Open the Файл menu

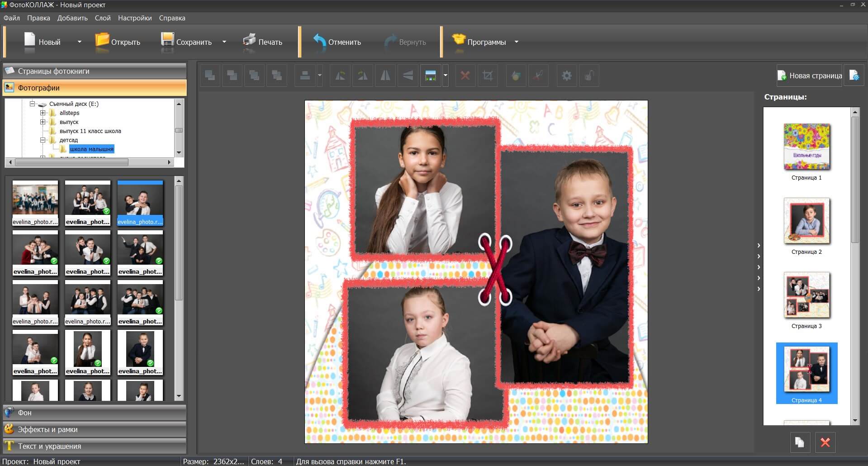[x=12, y=18]
